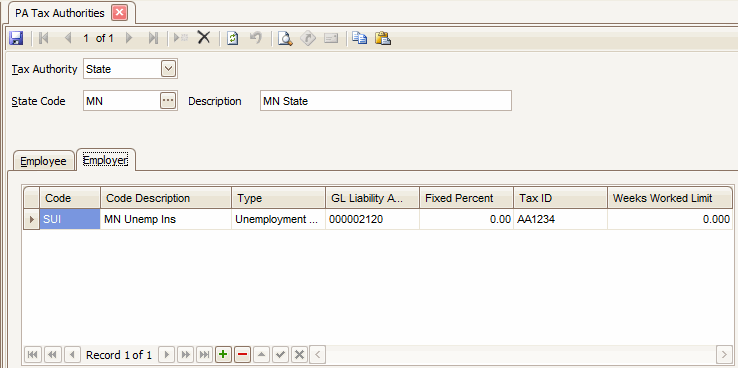Open the Find magnifier icon
Image resolution: width=738 pixels, height=368 pixels.
(285, 38)
